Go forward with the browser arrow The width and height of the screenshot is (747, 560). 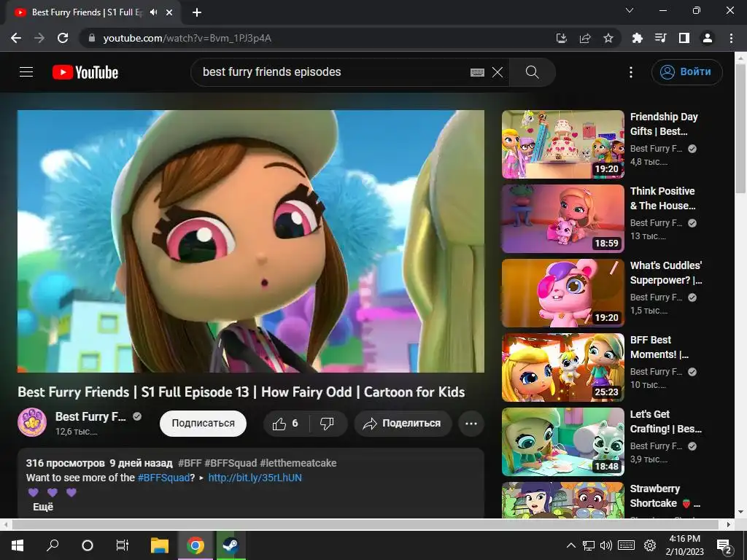point(39,38)
